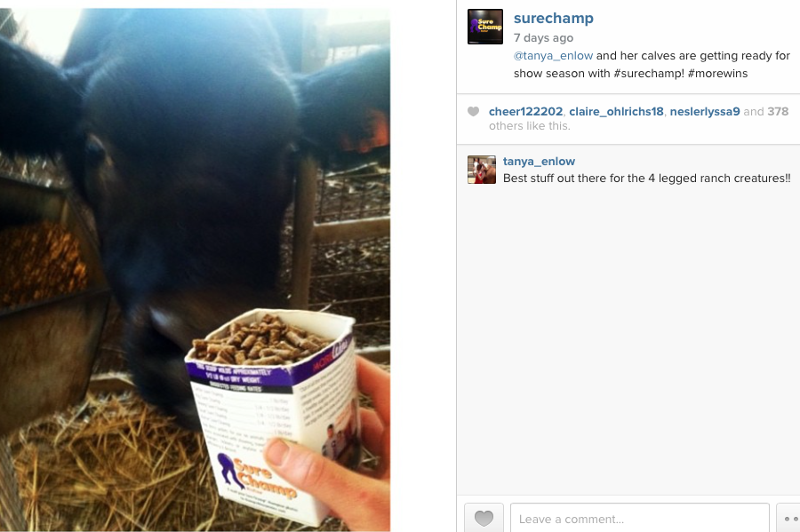
Task: Open commenter tanya_enlow's username link
Action: (x=539, y=162)
